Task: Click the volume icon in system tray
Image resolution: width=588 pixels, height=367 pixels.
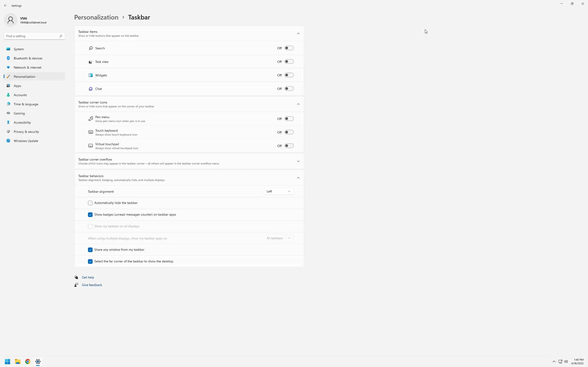Action: click(566, 361)
